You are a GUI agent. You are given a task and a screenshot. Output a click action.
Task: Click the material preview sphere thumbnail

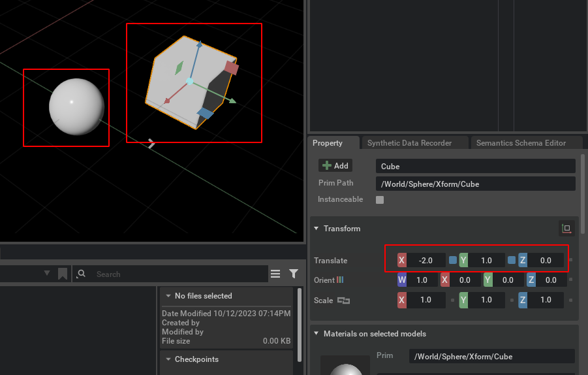346,367
